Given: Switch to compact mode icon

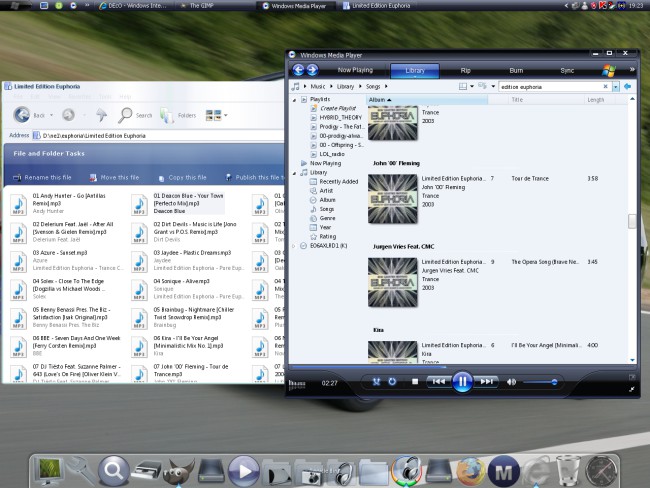Looking at the screenshot, I should pos(631,389).
